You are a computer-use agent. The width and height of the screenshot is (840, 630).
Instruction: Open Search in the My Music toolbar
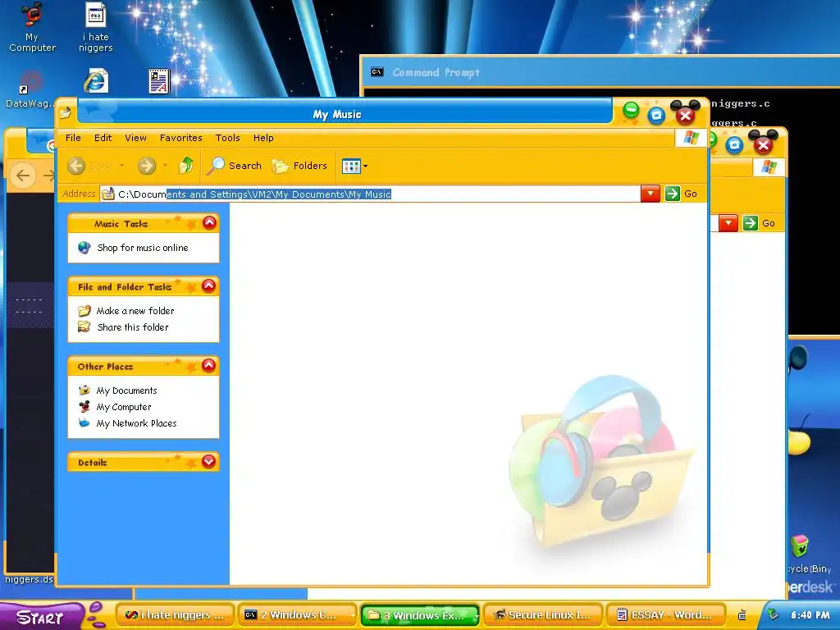tap(235, 166)
